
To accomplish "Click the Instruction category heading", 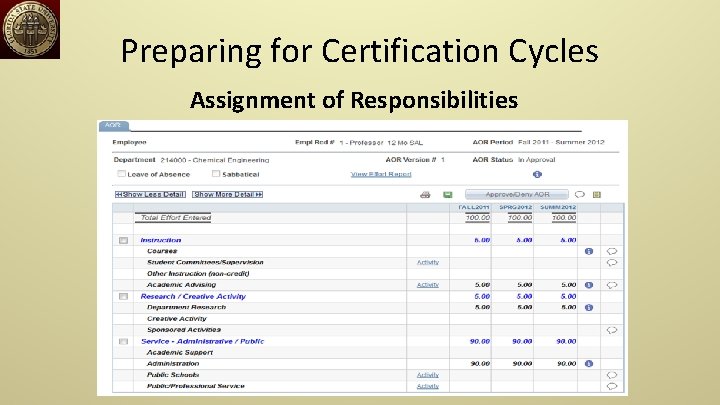I will click(x=161, y=240).
